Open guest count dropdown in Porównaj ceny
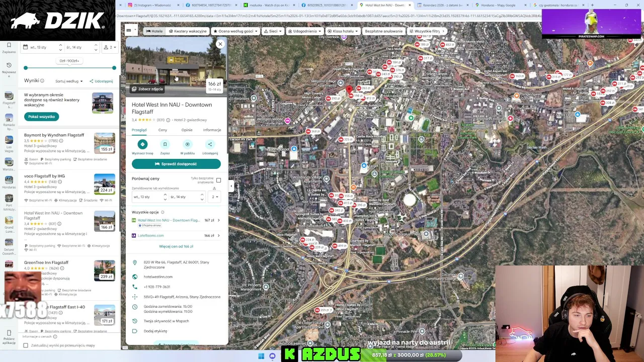 tap(215, 197)
